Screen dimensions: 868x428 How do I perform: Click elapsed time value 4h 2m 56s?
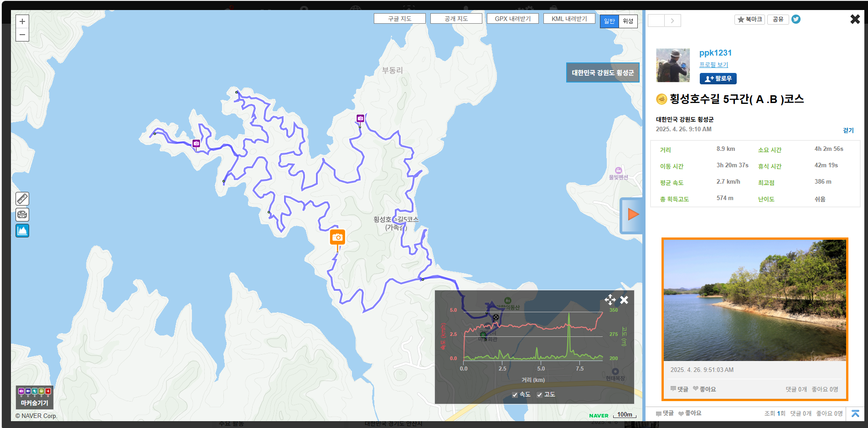pos(829,149)
